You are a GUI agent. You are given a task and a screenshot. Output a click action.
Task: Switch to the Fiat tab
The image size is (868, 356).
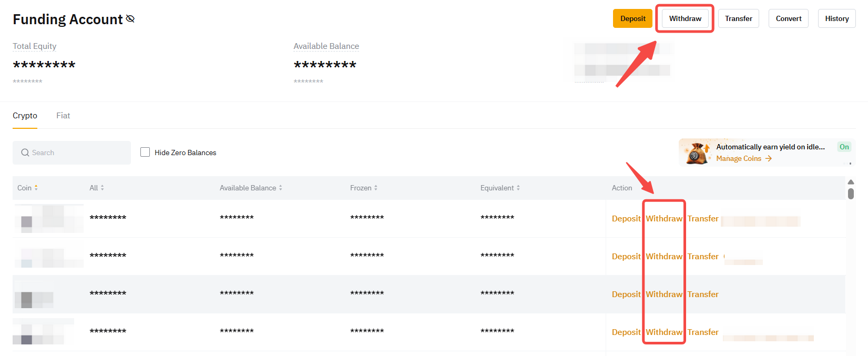pyautogui.click(x=63, y=116)
